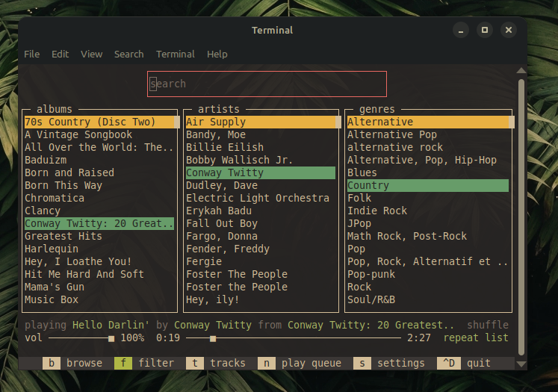Select album Born and Raised

coord(99,173)
